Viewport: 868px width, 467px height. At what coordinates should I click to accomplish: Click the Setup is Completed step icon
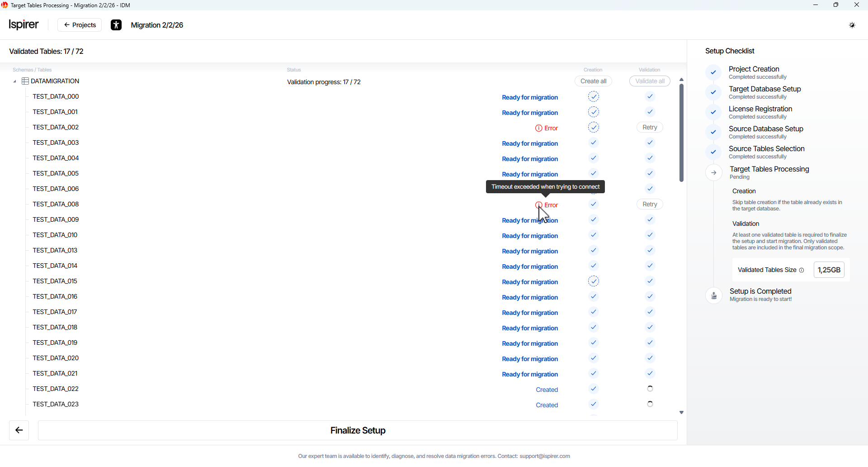pyautogui.click(x=714, y=295)
